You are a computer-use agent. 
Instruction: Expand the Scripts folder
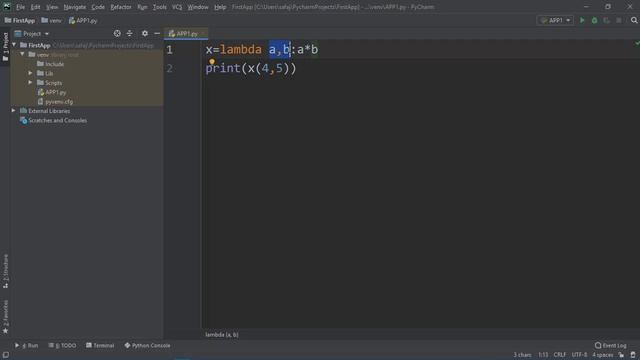tap(31, 82)
